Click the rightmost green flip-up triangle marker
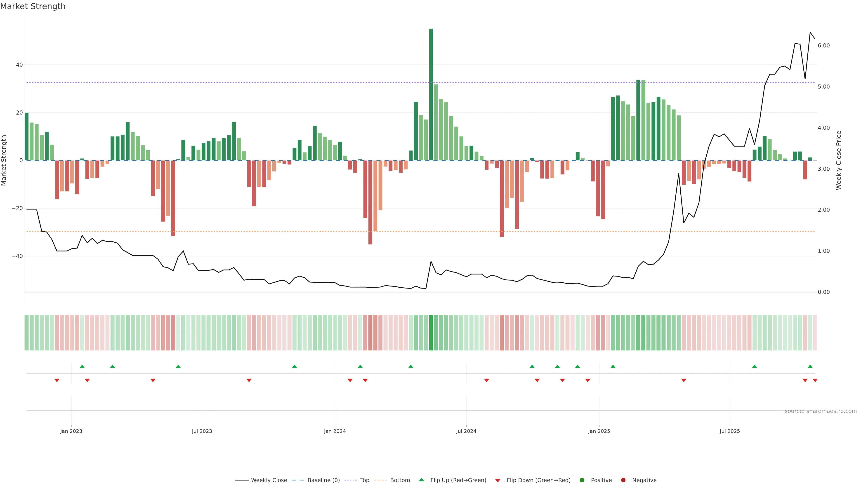Image resolution: width=868 pixels, height=488 pixels. (x=810, y=366)
